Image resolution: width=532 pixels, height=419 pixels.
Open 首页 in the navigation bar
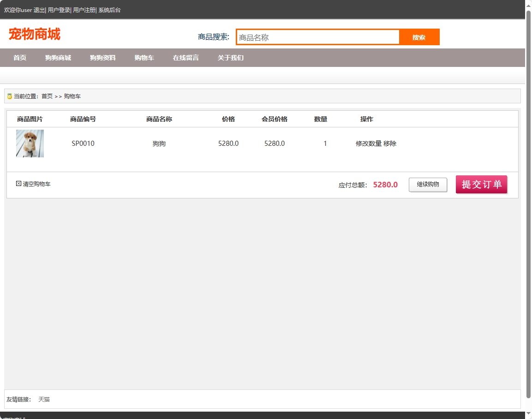tap(20, 58)
